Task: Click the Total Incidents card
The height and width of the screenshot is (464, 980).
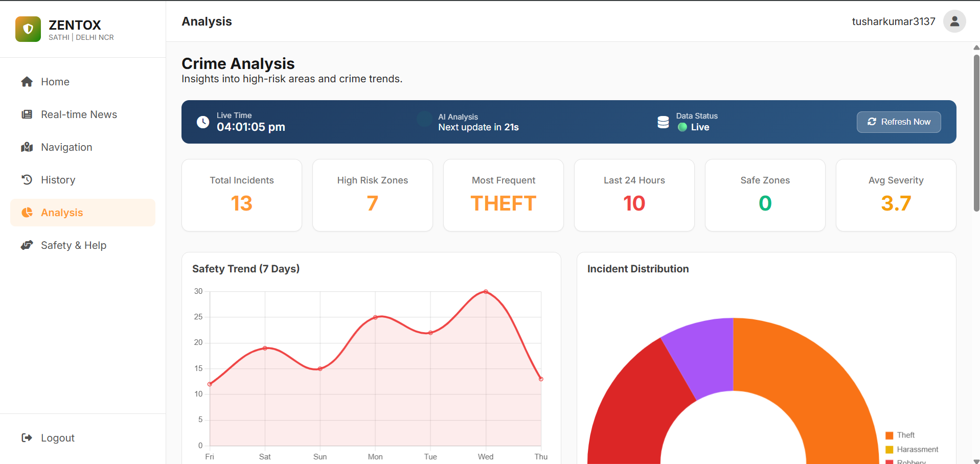Action: point(242,195)
